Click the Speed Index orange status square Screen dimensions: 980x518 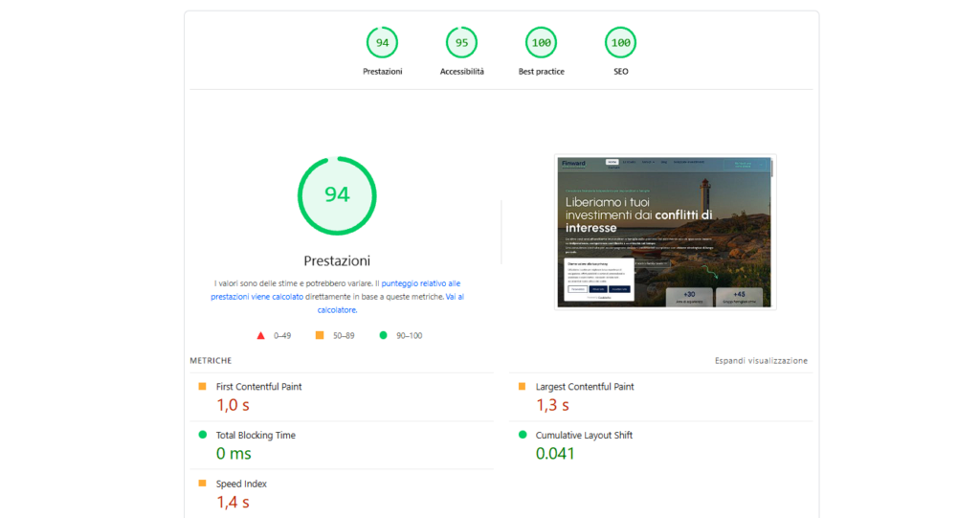click(x=202, y=484)
